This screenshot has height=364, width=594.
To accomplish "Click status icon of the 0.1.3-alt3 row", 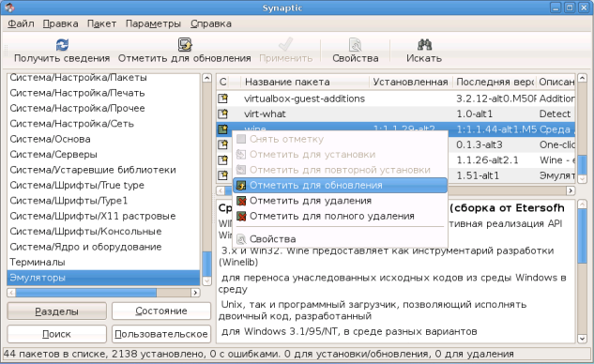I will pyautogui.click(x=223, y=144).
